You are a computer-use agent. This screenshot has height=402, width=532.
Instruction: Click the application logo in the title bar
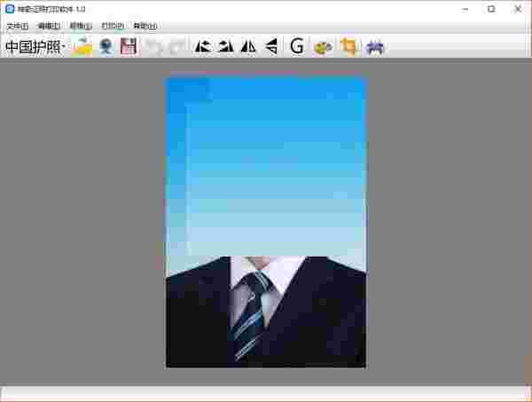[x=10, y=9]
